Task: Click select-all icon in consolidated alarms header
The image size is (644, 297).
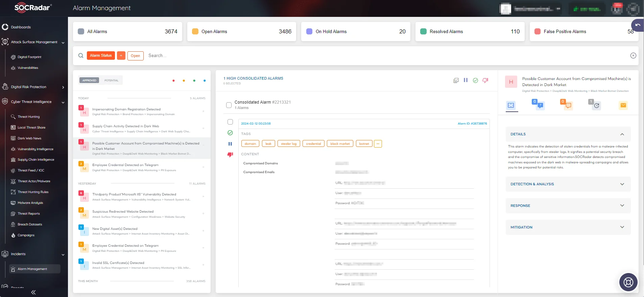Action: coord(456,80)
